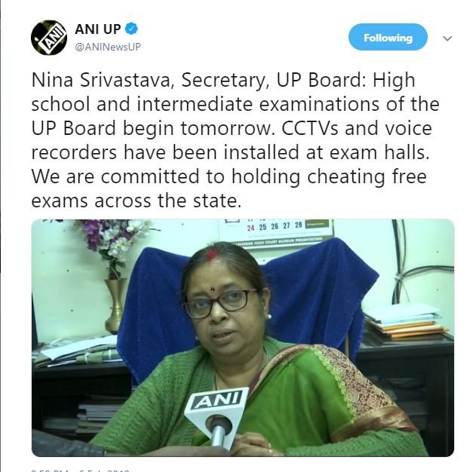Click the ANI microphone logo in the photo
Image resolution: width=476 pixels, height=472 pixels.
(x=218, y=400)
